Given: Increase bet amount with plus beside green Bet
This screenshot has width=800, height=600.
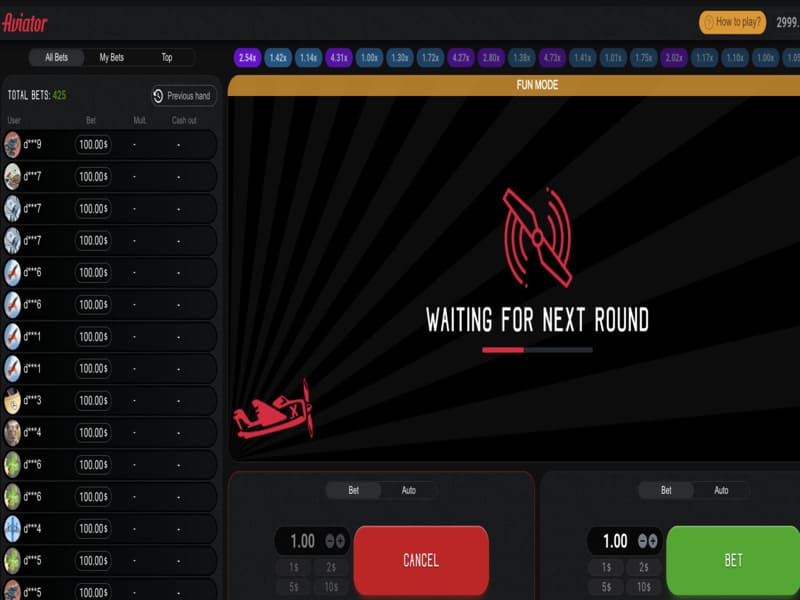Looking at the screenshot, I should [653, 541].
